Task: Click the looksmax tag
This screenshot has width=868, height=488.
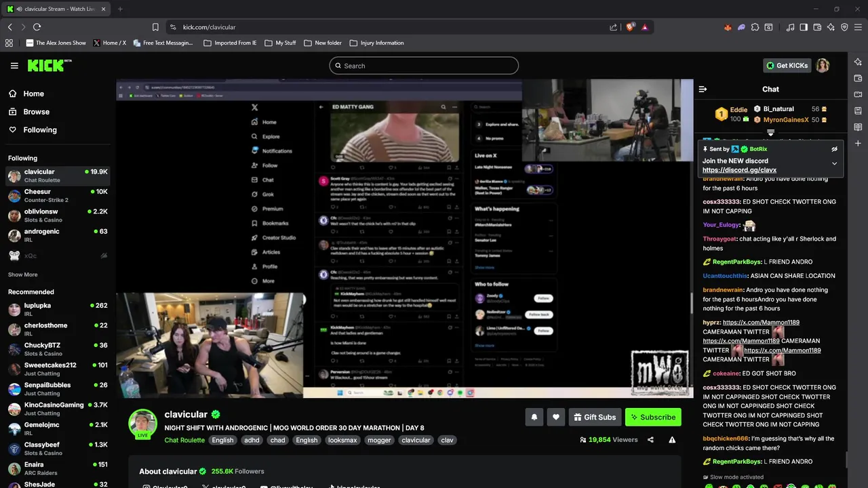Action: pyautogui.click(x=342, y=440)
